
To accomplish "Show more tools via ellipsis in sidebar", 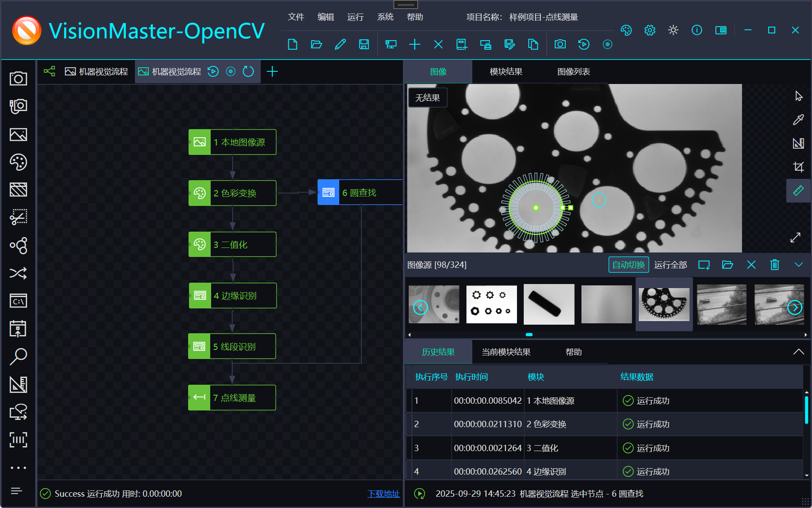I will (x=18, y=468).
